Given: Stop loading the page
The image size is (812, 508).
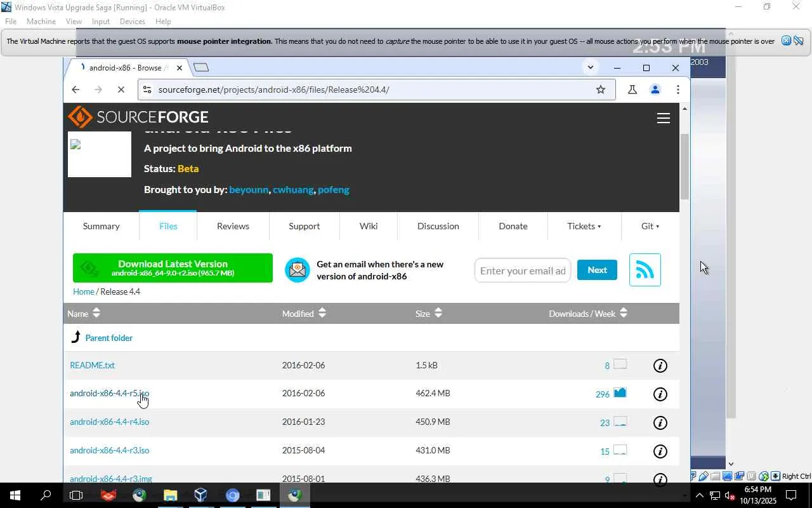Looking at the screenshot, I should tap(121, 90).
